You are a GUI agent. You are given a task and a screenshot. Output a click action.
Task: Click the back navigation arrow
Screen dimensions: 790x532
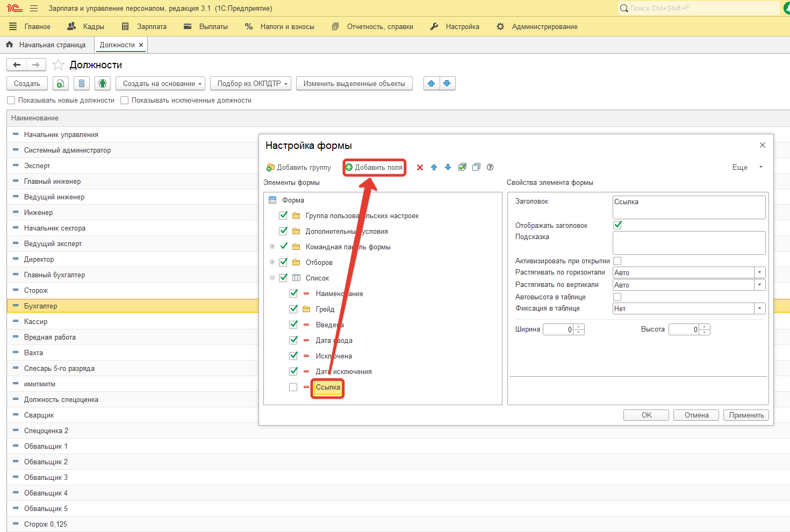point(17,65)
